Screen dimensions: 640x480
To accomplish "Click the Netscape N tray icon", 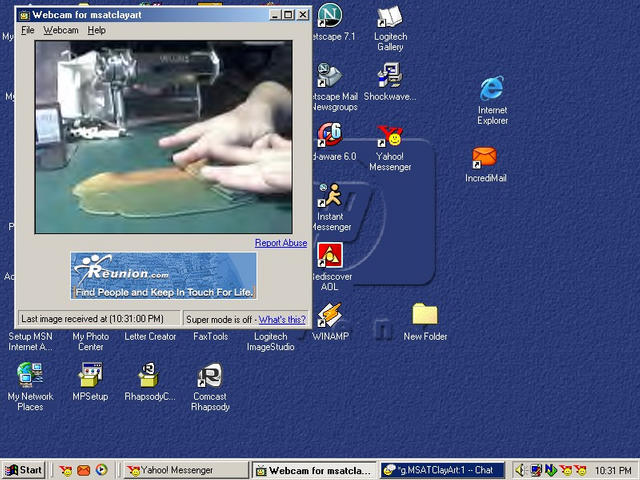I will tap(551, 470).
